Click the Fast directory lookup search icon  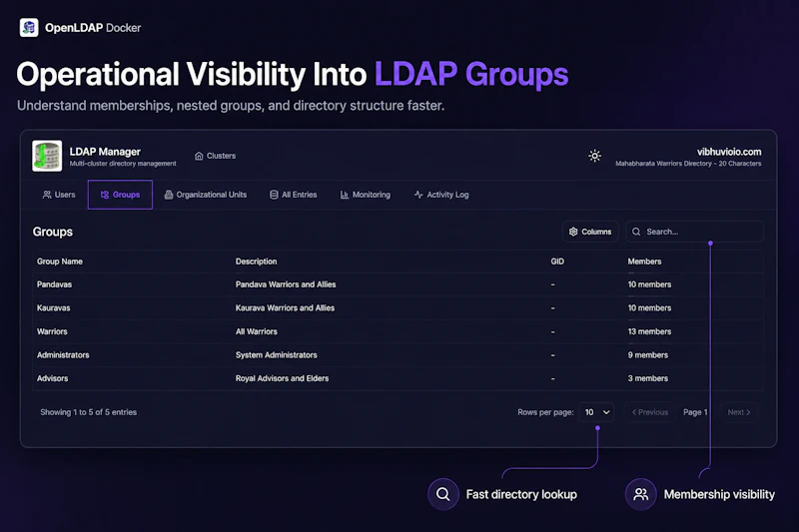[442, 494]
